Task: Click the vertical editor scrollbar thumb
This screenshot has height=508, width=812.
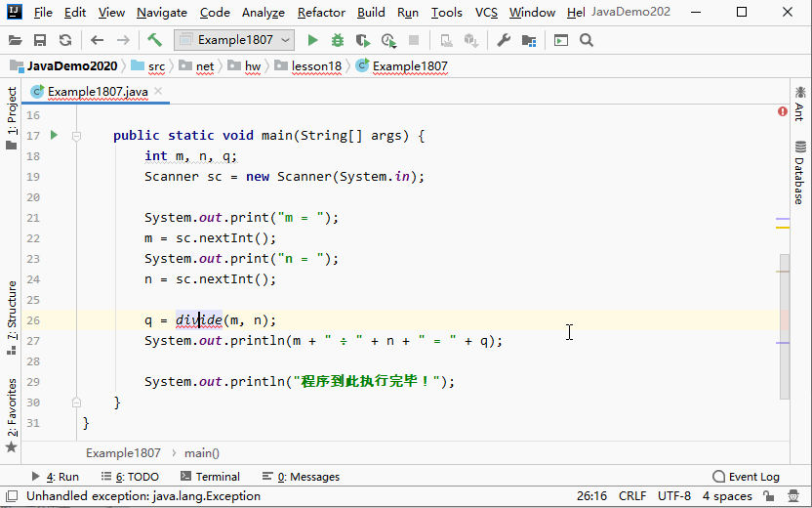Action: tap(785, 326)
